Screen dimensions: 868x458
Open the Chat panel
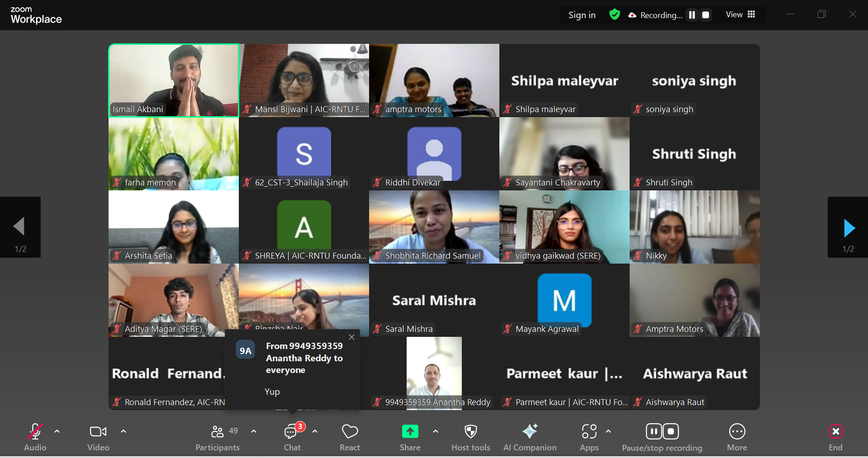[x=292, y=437]
